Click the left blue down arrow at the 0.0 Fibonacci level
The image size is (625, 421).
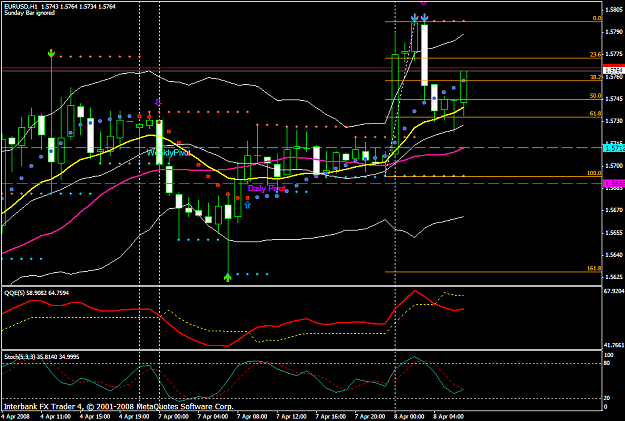pyautogui.click(x=415, y=18)
